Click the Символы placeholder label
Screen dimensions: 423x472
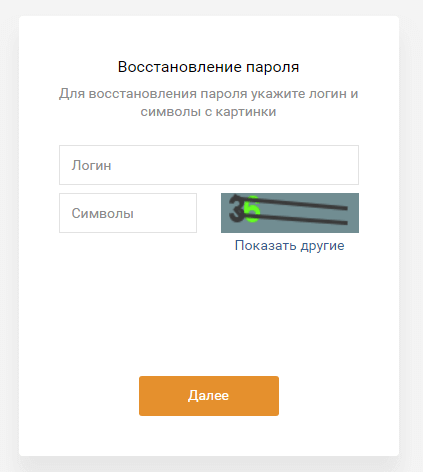coord(103,213)
